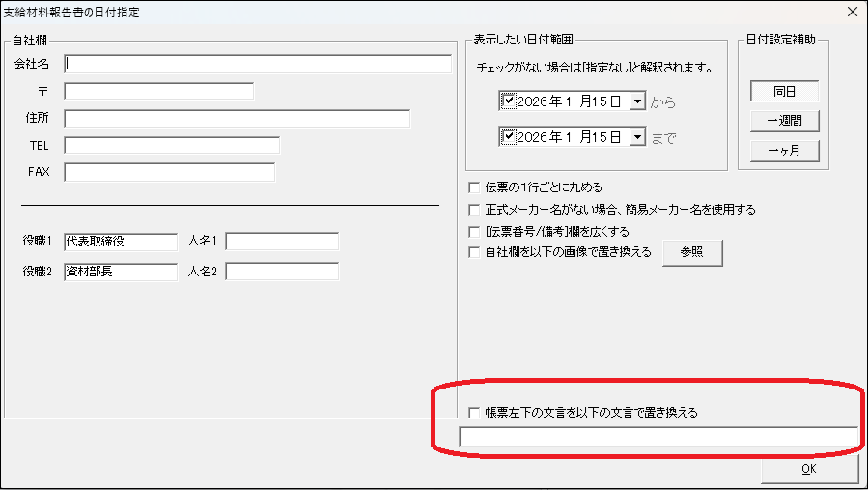The height and width of the screenshot is (490, 868).
Task: Check 自社欄を以下の画像で置き換える option
Action: coord(474,253)
